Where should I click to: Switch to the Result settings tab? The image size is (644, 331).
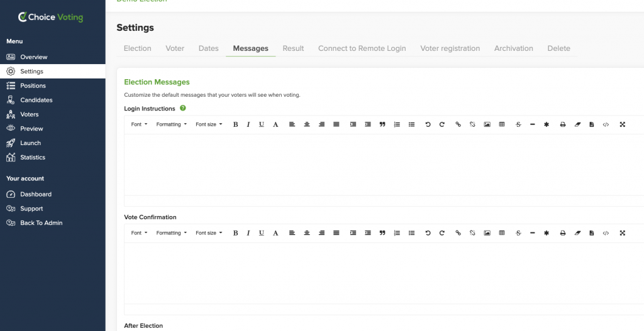coord(293,48)
